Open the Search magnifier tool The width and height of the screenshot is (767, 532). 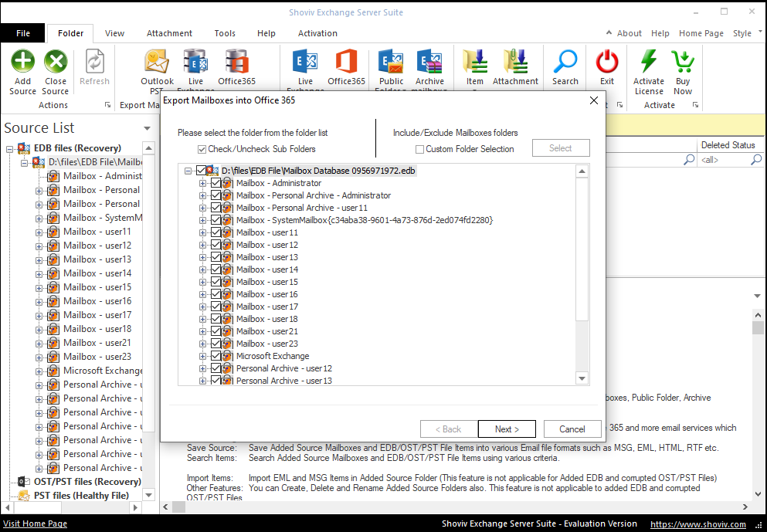tap(565, 62)
